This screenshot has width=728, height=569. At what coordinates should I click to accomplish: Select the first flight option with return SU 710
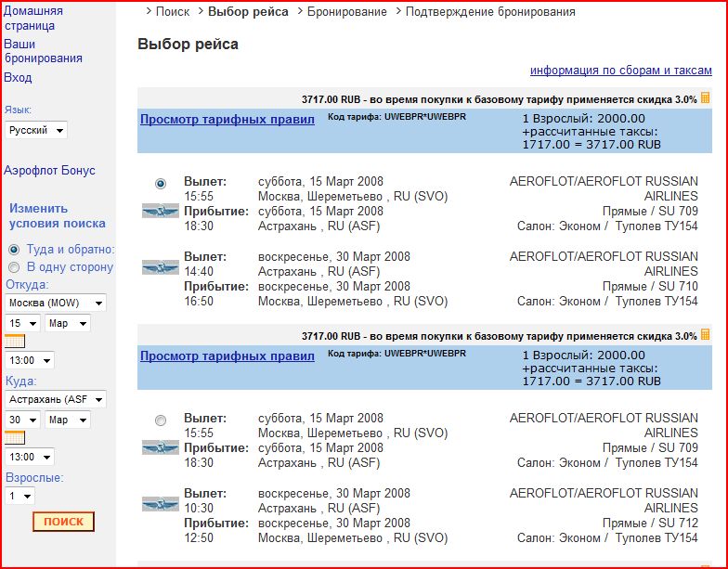162,184
